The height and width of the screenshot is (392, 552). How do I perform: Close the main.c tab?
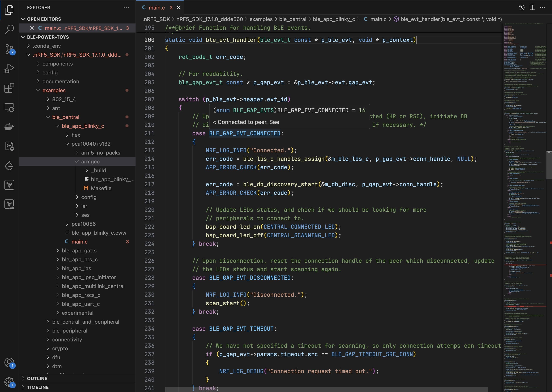pos(178,8)
